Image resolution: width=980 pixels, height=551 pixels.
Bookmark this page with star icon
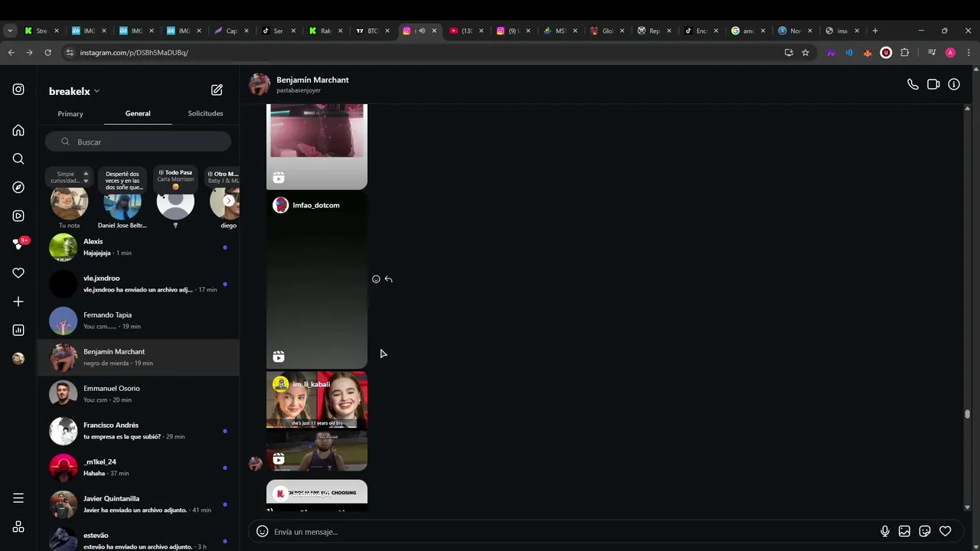click(805, 53)
